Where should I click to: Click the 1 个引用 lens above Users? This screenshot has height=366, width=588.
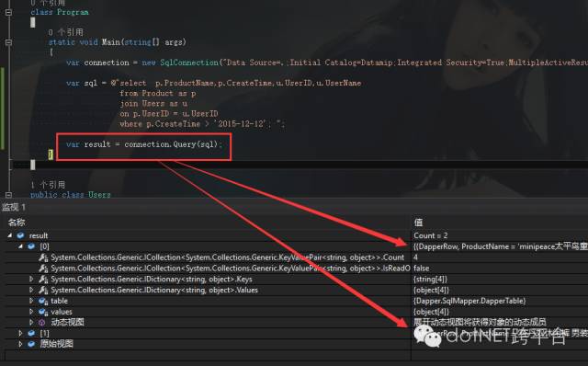tap(48, 185)
